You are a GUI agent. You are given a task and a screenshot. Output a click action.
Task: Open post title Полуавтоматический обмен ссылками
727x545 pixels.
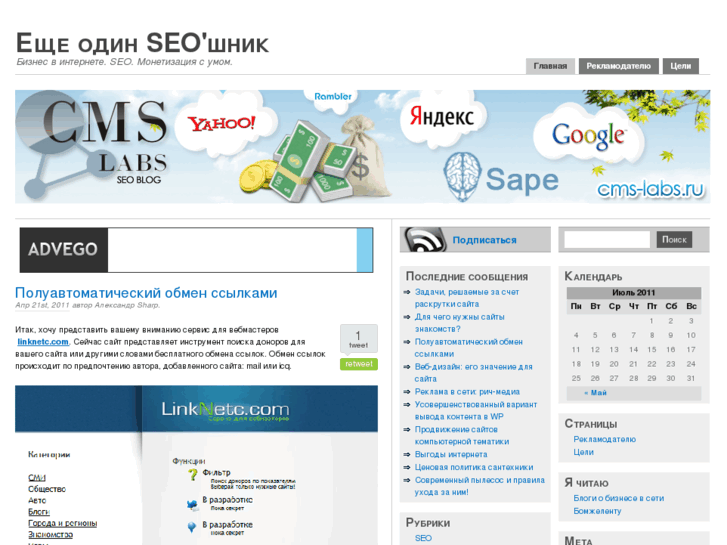[146, 293]
